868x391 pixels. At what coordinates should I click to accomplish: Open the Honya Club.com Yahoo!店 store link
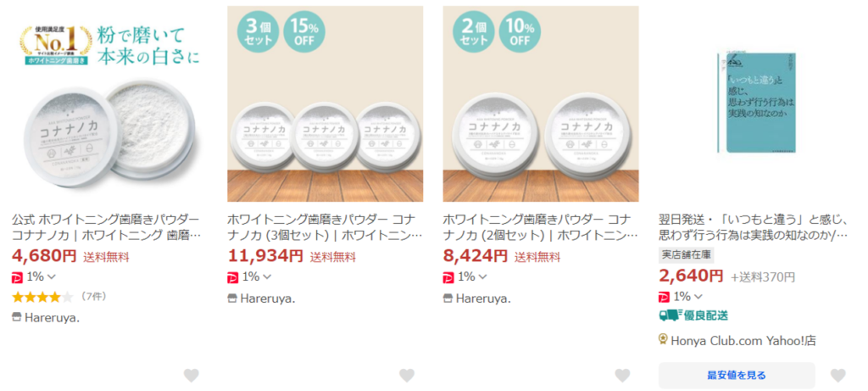(743, 339)
